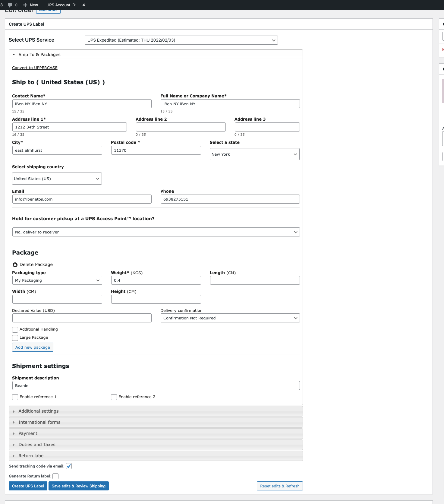
Task: Expand the Return label section
Action: (x=31, y=456)
